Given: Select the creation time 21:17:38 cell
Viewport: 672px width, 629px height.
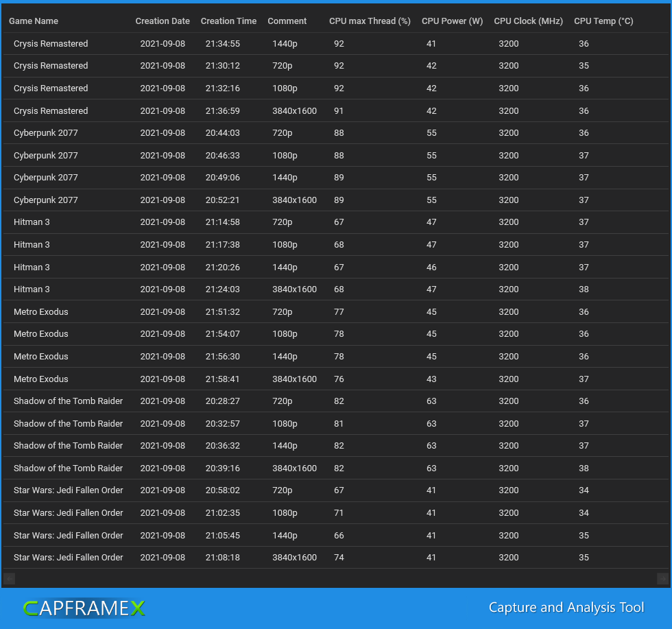Looking at the screenshot, I should [222, 245].
